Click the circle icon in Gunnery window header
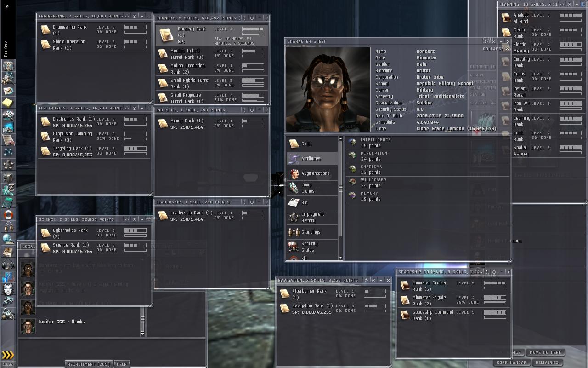Viewport: 588px width, 368px height. [x=252, y=18]
